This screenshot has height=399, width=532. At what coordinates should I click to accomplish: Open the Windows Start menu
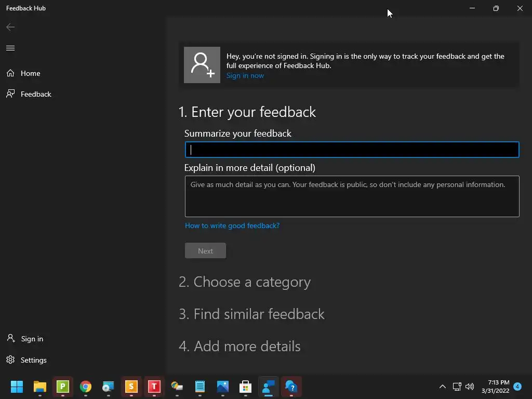pos(17,387)
